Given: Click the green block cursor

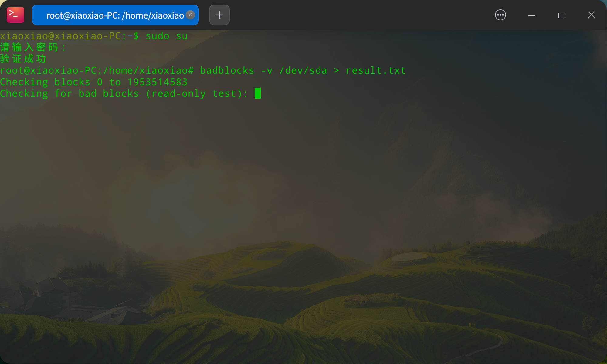Looking at the screenshot, I should point(257,93).
